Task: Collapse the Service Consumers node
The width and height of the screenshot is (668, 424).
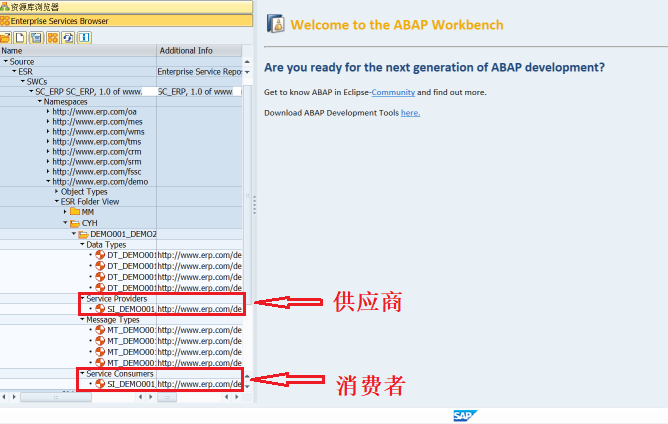Action: (82, 373)
